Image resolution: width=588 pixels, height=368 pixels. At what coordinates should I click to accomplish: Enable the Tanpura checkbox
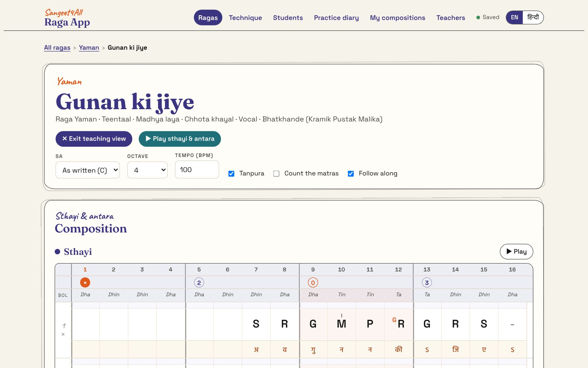232,174
